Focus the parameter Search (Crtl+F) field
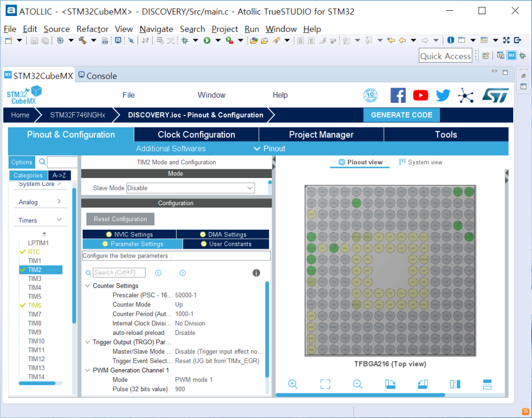532x418 pixels. [x=119, y=272]
